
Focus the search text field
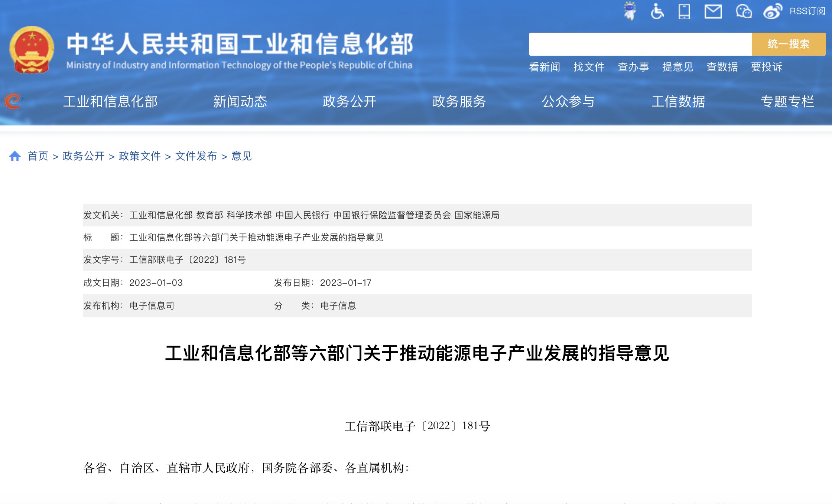640,44
